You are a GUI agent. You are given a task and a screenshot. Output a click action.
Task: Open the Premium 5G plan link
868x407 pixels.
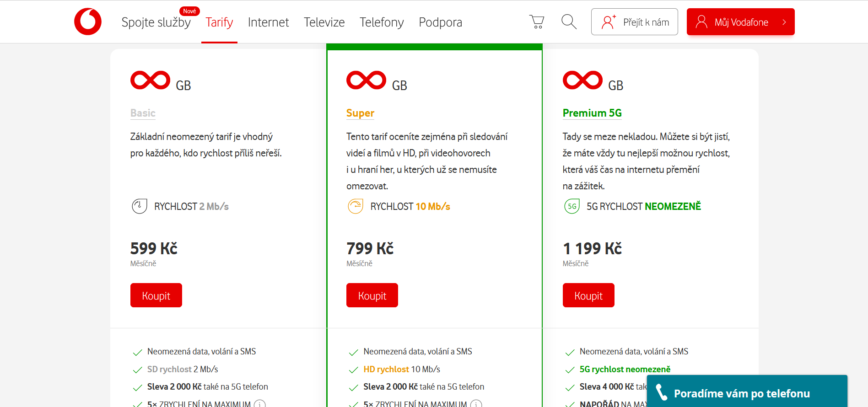(x=592, y=113)
